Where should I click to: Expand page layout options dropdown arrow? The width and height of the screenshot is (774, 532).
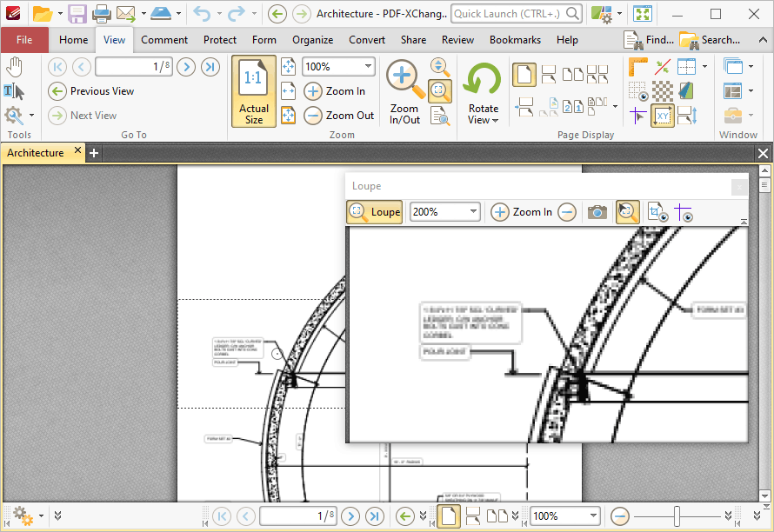(615, 105)
